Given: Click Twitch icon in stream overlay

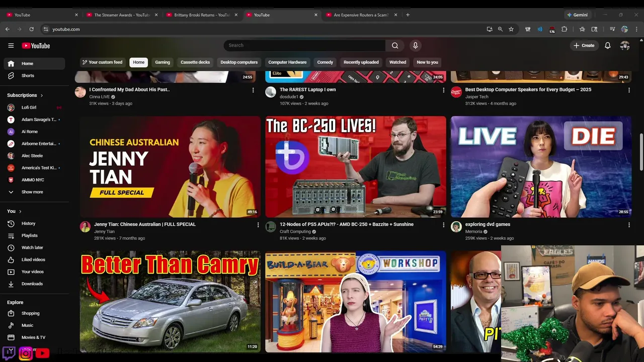Looking at the screenshot, I should [9, 352].
